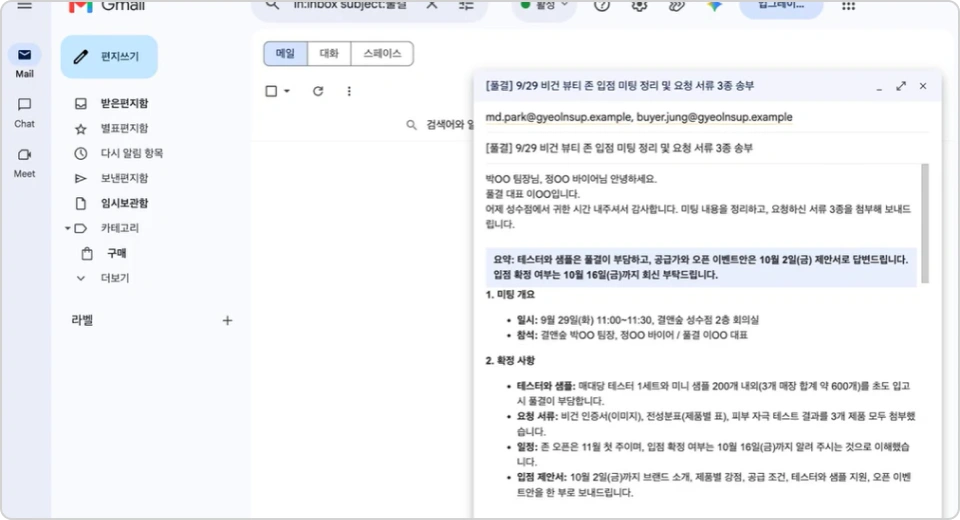Click the buyer.jung@gyeolnsup.example recipient address
The height and width of the screenshot is (520, 960).
click(714, 117)
